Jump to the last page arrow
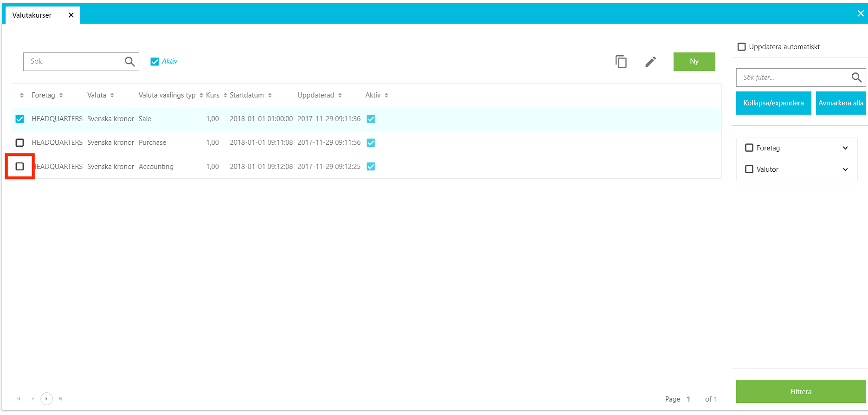The height and width of the screenshot is (415, 868). pyautogui.click(x=60, y=399)
